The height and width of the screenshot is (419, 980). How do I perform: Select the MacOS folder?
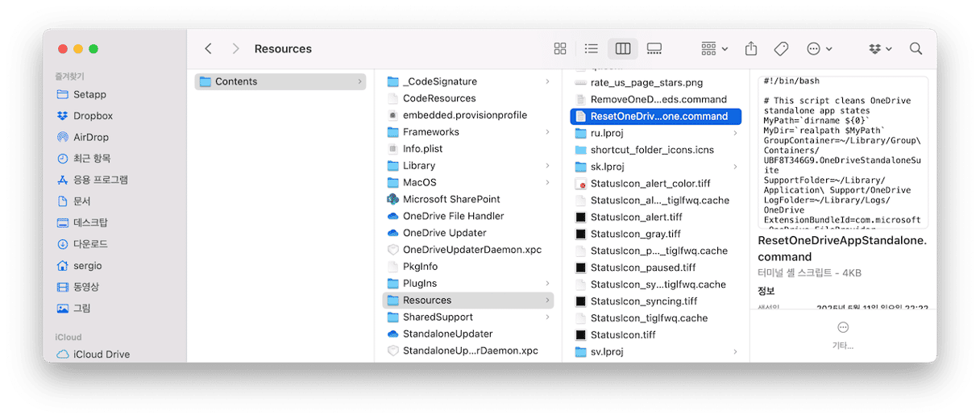point(467,182)
